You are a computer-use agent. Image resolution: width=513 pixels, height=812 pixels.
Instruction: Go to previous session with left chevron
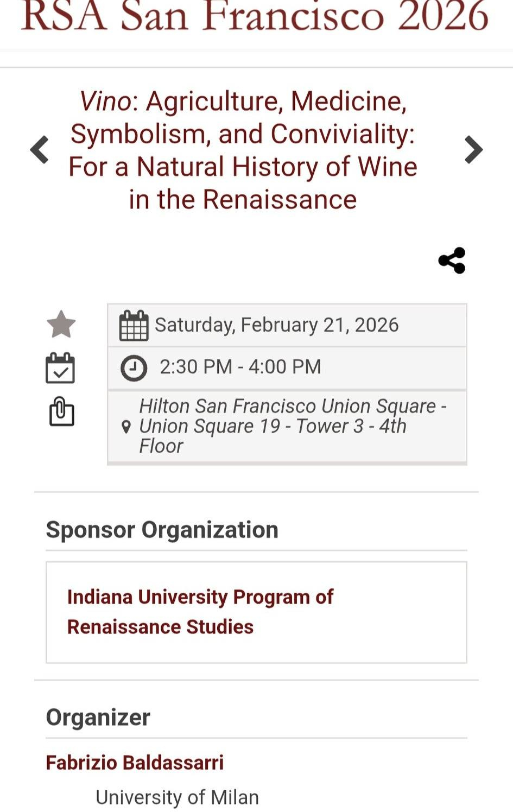(x=40, y=150)
